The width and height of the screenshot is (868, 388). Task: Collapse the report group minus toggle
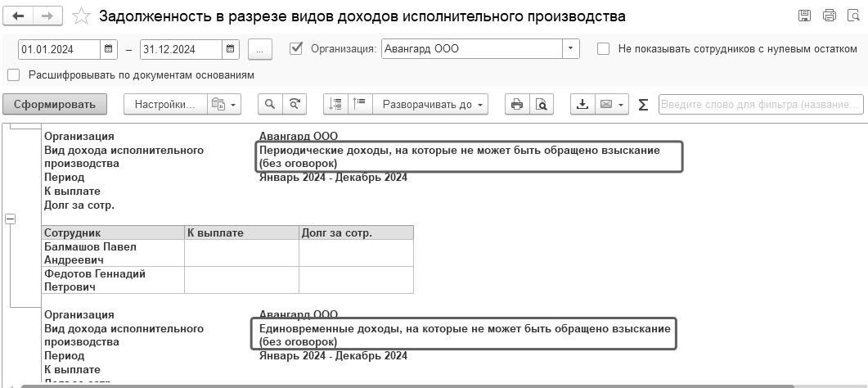click(10, 219)
